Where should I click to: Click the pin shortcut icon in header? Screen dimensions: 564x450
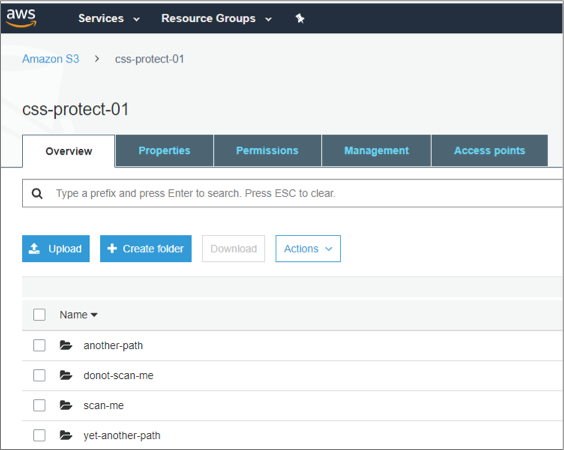tap(300, 18)
